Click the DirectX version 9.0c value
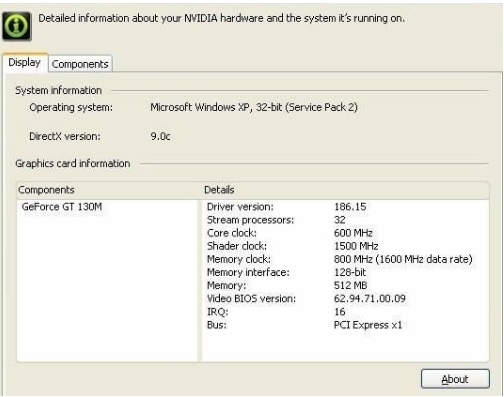Viewport: 504px width, 397px height. point(160,136)
